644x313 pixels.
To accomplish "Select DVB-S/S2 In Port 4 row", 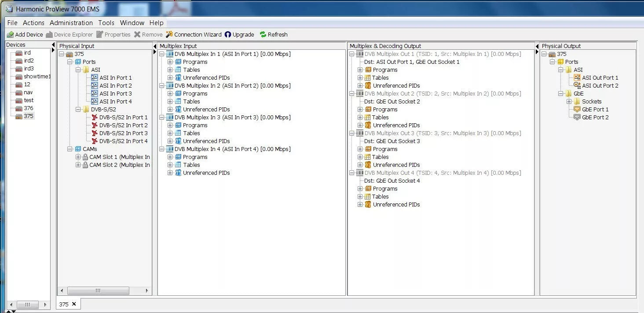I will pyautogui.click(x=123, y=141).
